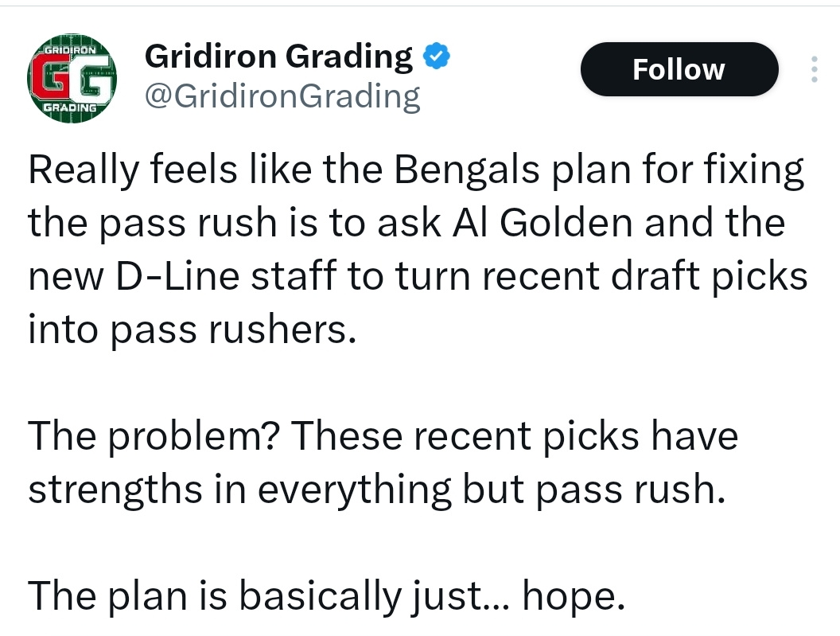Click the words 'Al Golden' in the tweet
The image size is (840, 636).
coord(542,223)
